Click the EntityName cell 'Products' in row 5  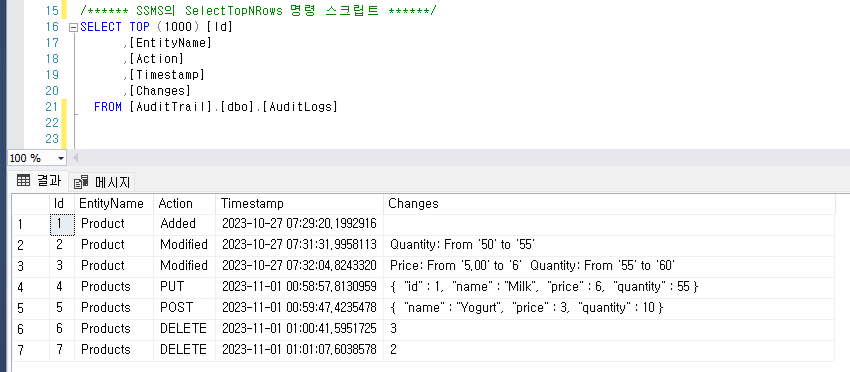coord(114,308)
